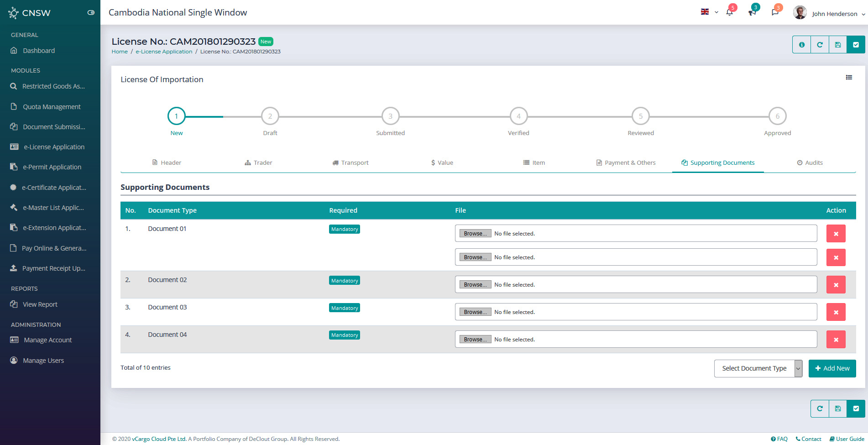The width and height of the screenshot is (868, 445).
Task: Open Quota Management in the sidebar
Action: point(52,107)
